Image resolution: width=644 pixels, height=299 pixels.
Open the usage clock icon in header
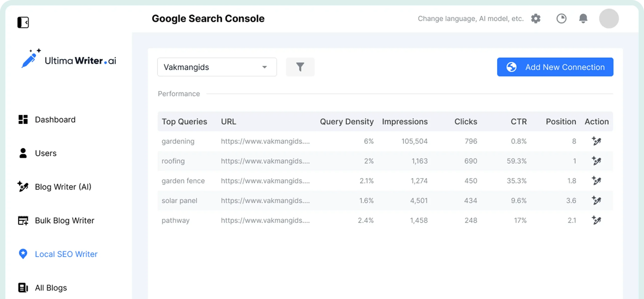[561, 19]
